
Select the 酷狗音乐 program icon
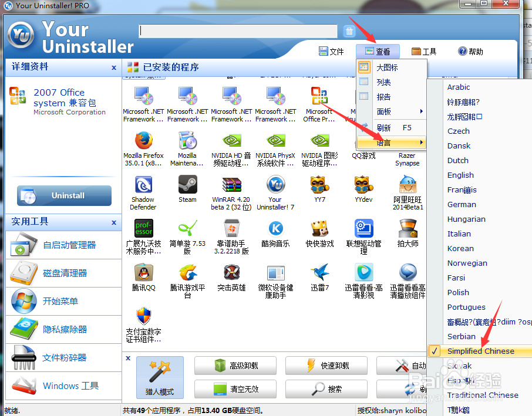tap(276, 228)
